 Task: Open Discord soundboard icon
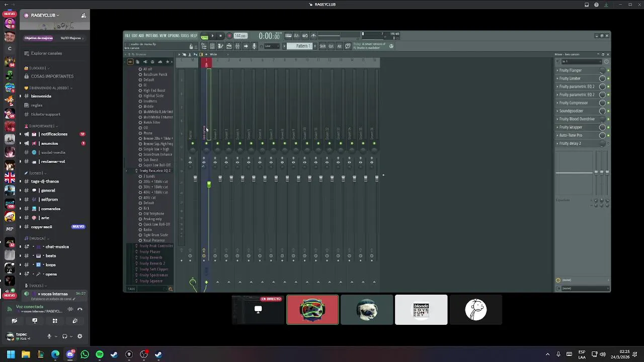point(75,321)
